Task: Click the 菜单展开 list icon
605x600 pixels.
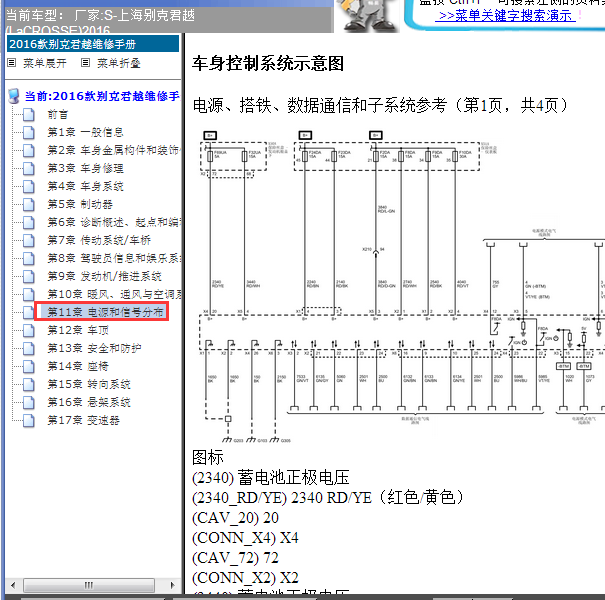Action: (12, 63)
